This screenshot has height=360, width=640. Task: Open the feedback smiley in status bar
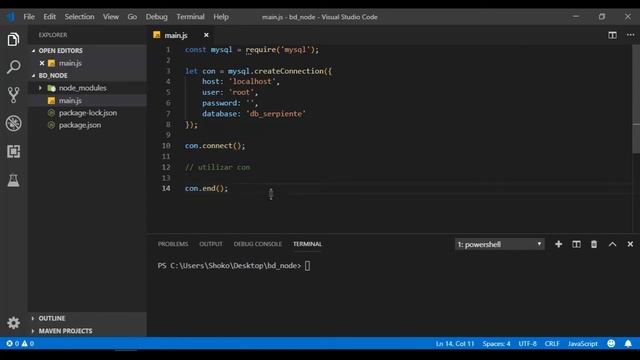[x=611, y=343]
